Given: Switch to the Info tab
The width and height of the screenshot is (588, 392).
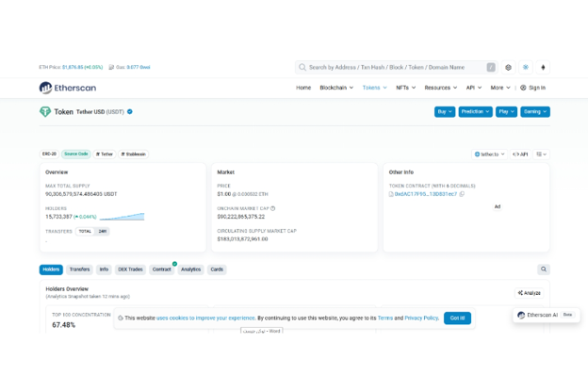Looking at the screenshot, I should tap(104, 269).
